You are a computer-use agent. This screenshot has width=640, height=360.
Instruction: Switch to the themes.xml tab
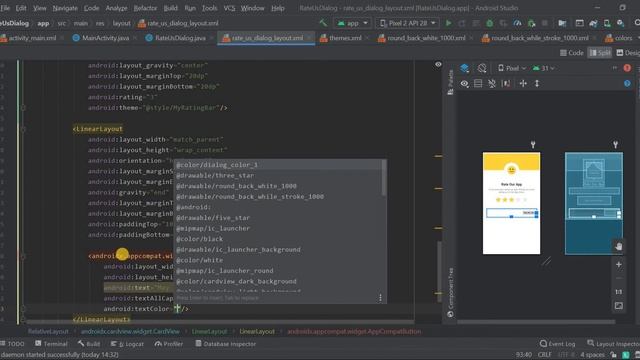(x=341, y=38)
